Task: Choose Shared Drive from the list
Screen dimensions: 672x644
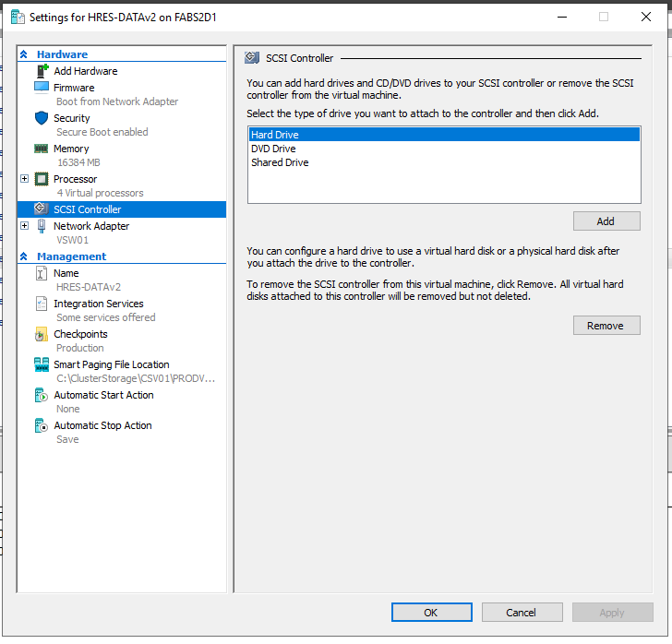Action: click(x=280, y=162)
